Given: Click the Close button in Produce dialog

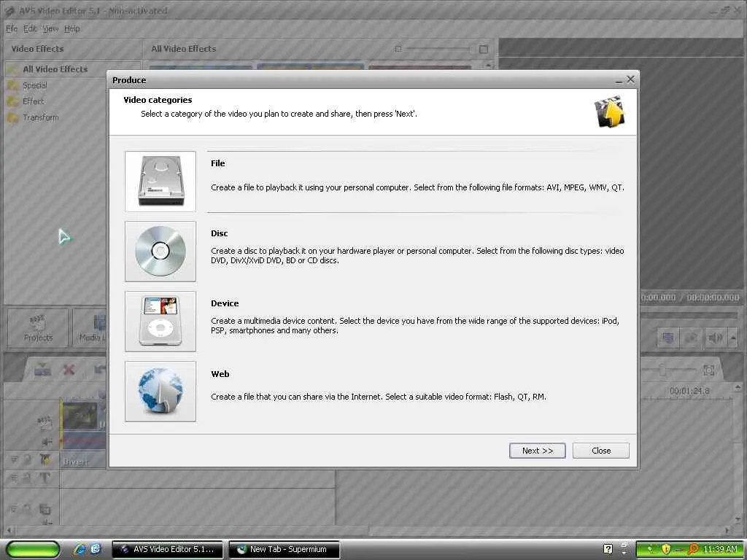Looking at the screenshot, I should click(601, 451).
